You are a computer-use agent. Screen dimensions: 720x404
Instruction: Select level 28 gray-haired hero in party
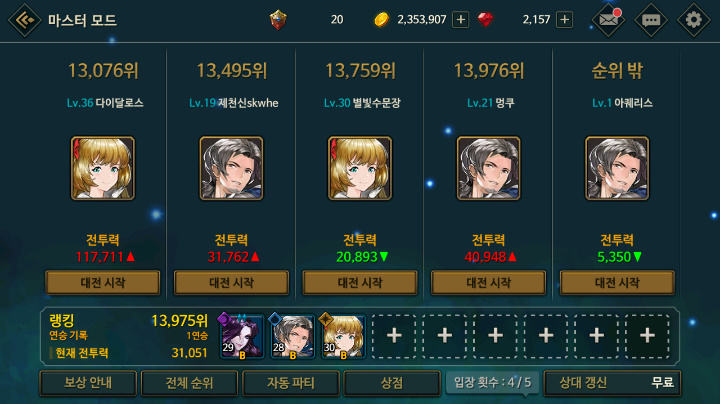pyautogui.click(x=292, y=336)
